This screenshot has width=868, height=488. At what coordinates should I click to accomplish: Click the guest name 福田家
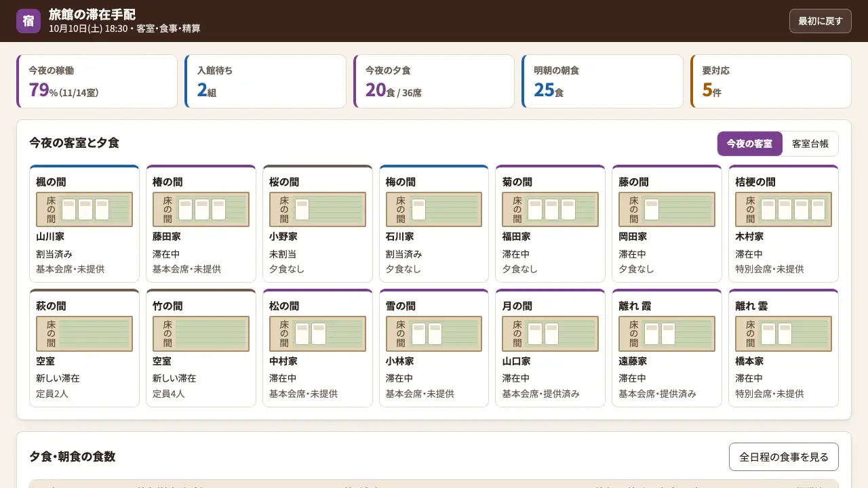tap(517, 237)
